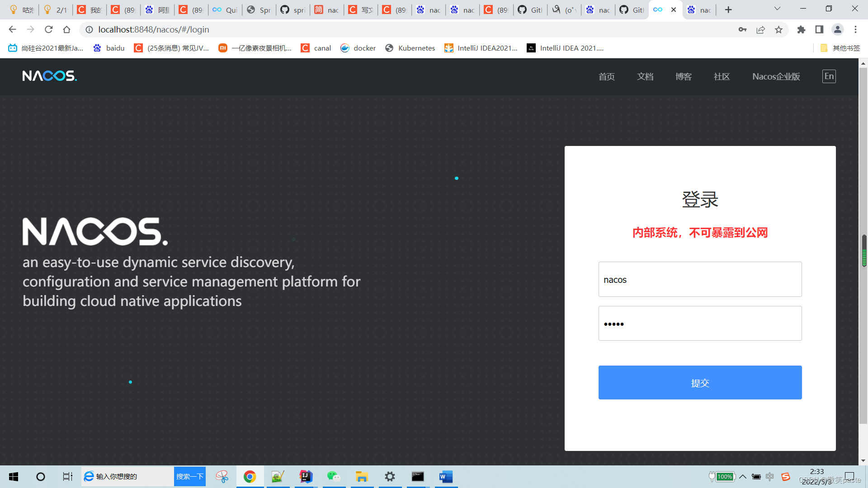Viewport: 868px width, 488px height.
Task: Switch to the spri GitHub tab
Action: click(292, 9)
